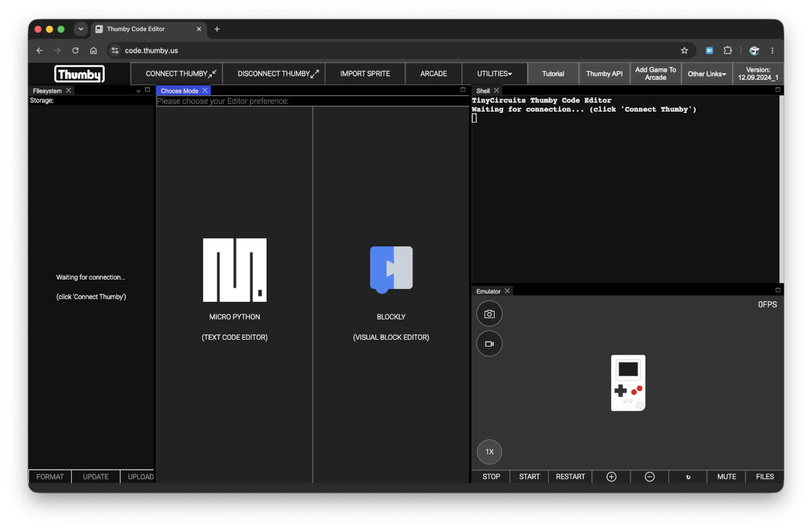The width and height of the screenshot is (812, 530).
Task: Click Add Game To Arcade
Action: pyautogui.click(x=656, y=74)
